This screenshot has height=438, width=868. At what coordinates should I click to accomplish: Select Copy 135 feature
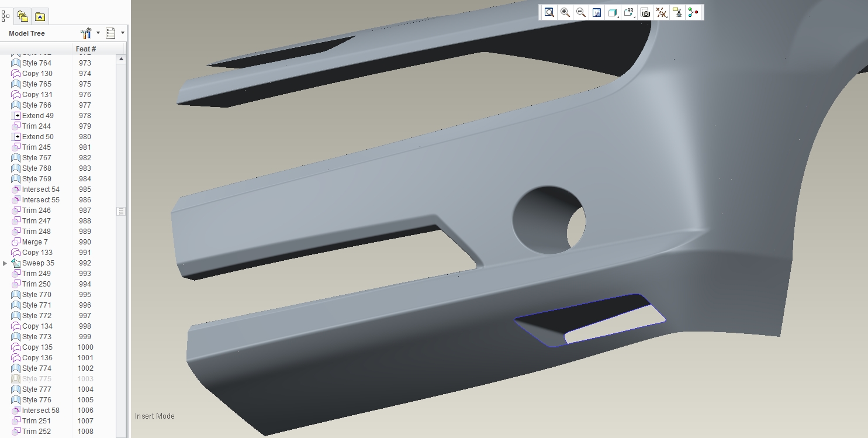pyautogui.click(x=37, y=347)
